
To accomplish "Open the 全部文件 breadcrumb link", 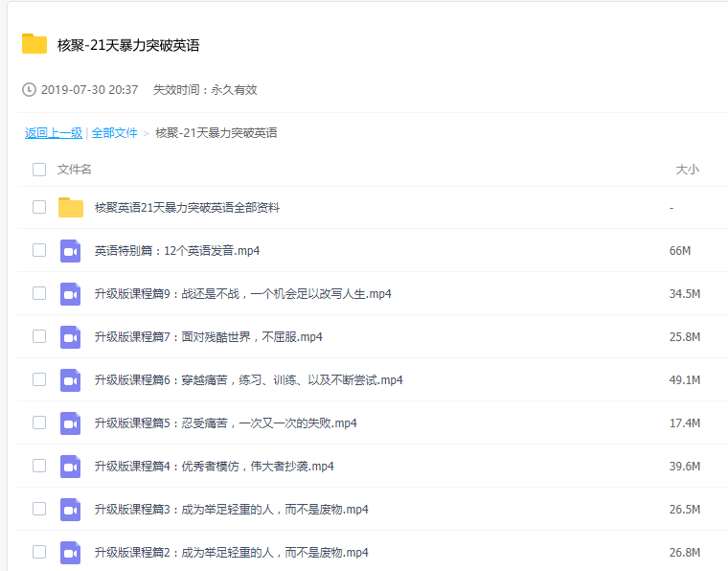I will tap(115, 133).
